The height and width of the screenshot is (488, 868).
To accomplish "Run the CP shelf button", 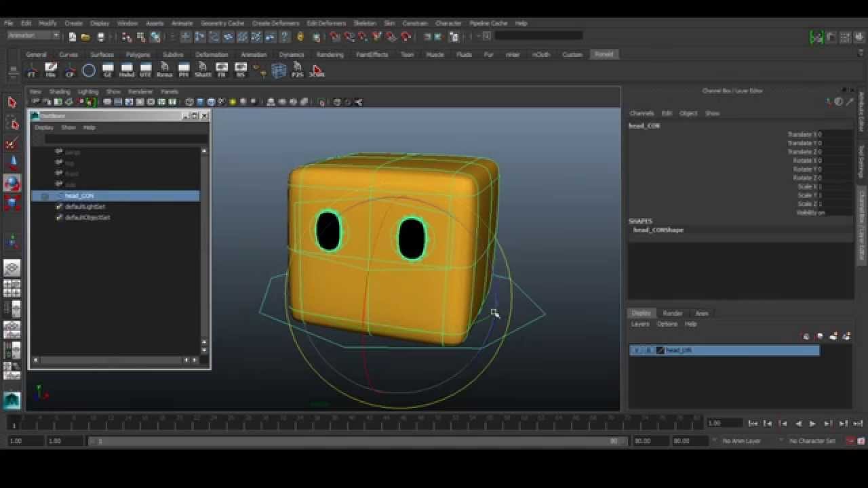I will point(70,70).
